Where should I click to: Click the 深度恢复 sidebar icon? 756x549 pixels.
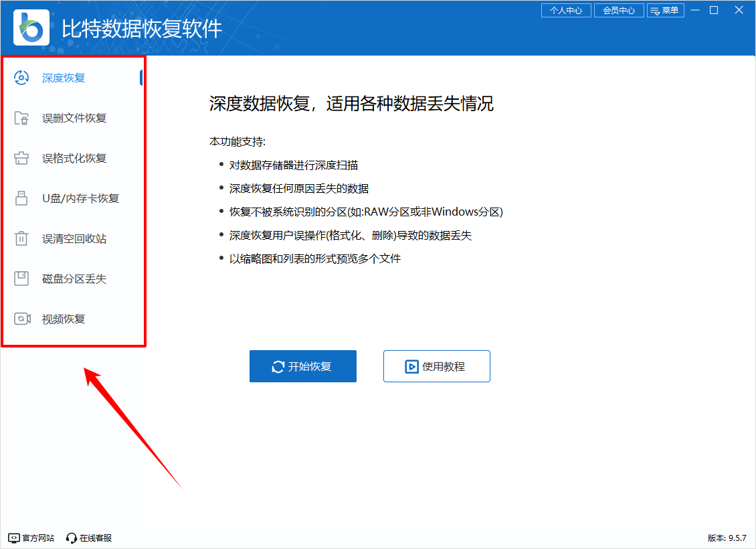pyautogui.click(x=21, y=78)
